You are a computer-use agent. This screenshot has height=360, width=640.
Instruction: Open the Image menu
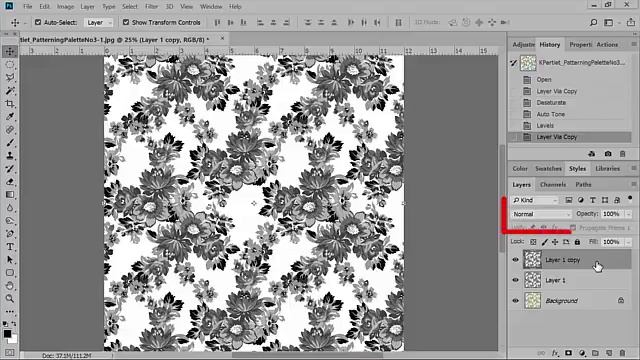pyautogui.click(x=65, y=7)
